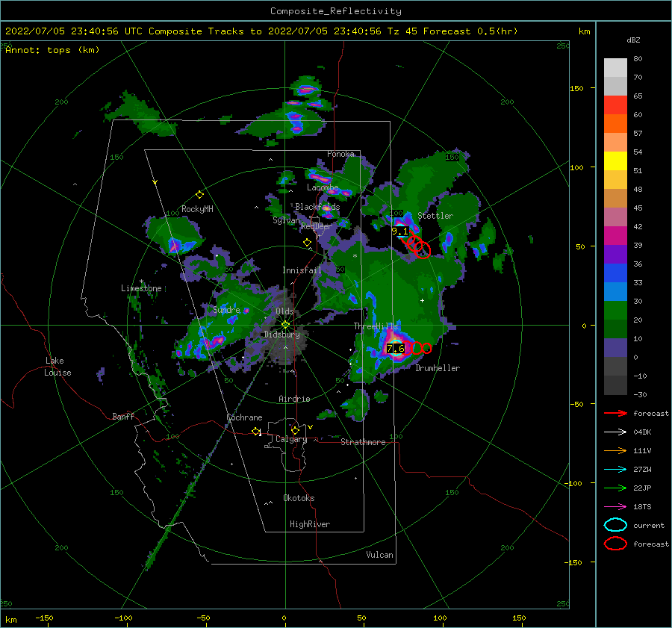Click the Innisfail town label
Viewport: 672px width, 628px height.
[302, 270]
